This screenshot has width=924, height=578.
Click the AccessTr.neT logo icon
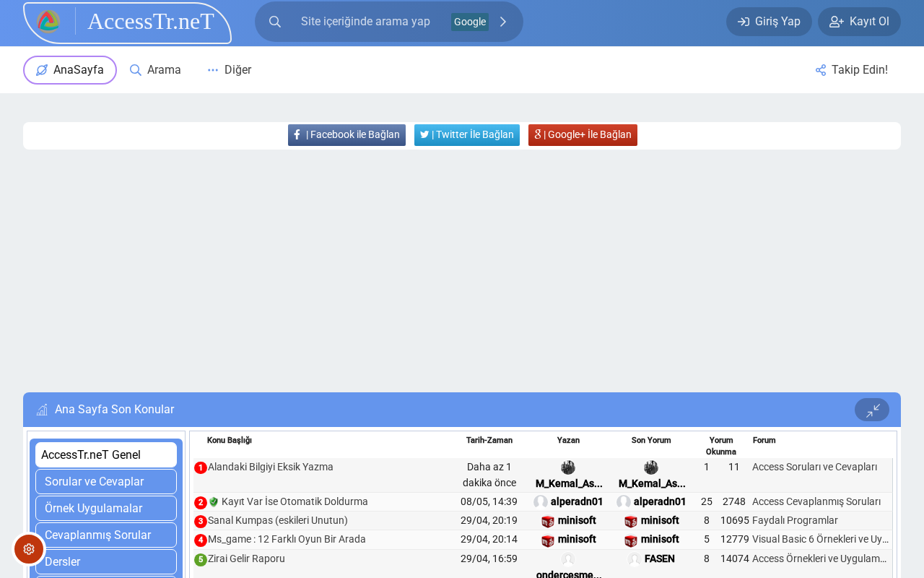pyautogui.click(x=48, y=22)
